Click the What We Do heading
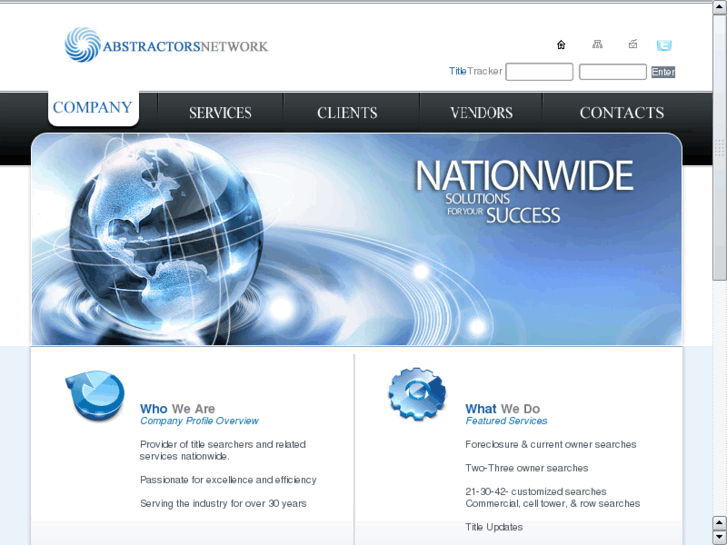 pyautogui.click(x=503, y=409)
